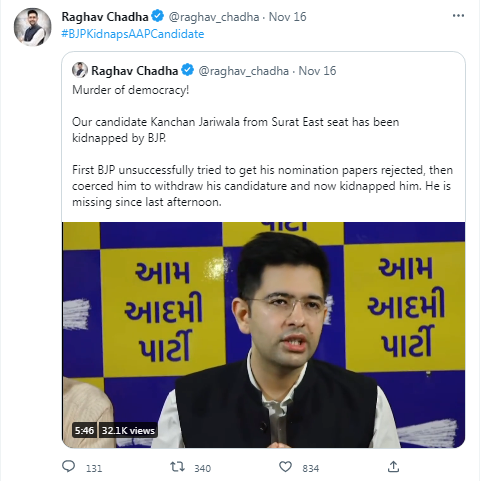480x481 pixels.
Task: Click the Nov 16 timestamp of the top tweet
Action: 288,17
